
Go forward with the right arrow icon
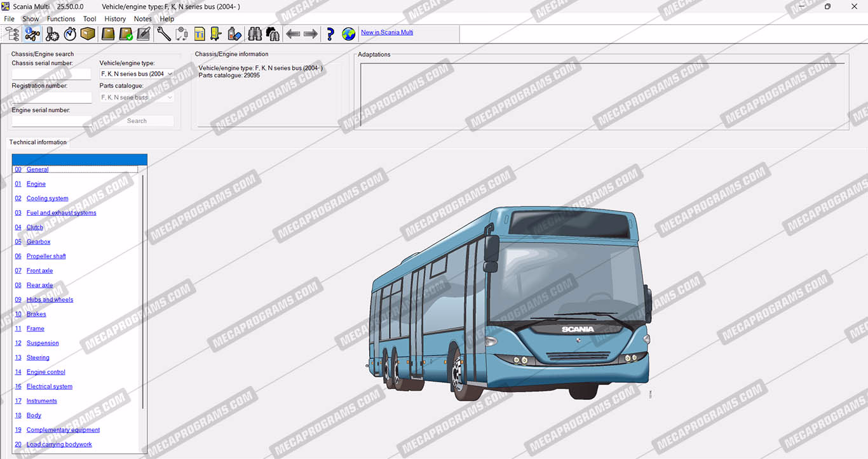point(311,34)
